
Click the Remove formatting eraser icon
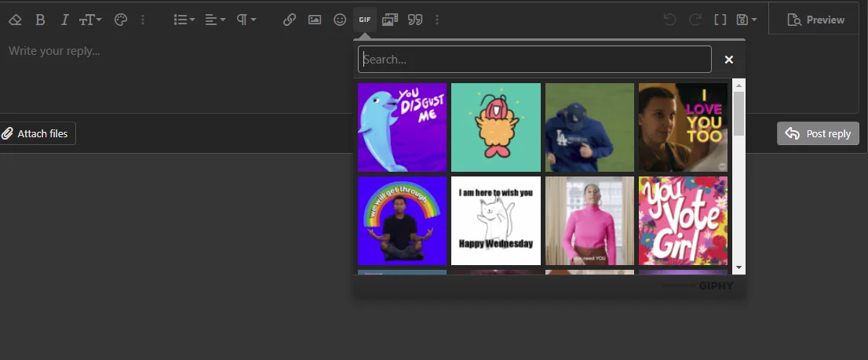(15, 20)
